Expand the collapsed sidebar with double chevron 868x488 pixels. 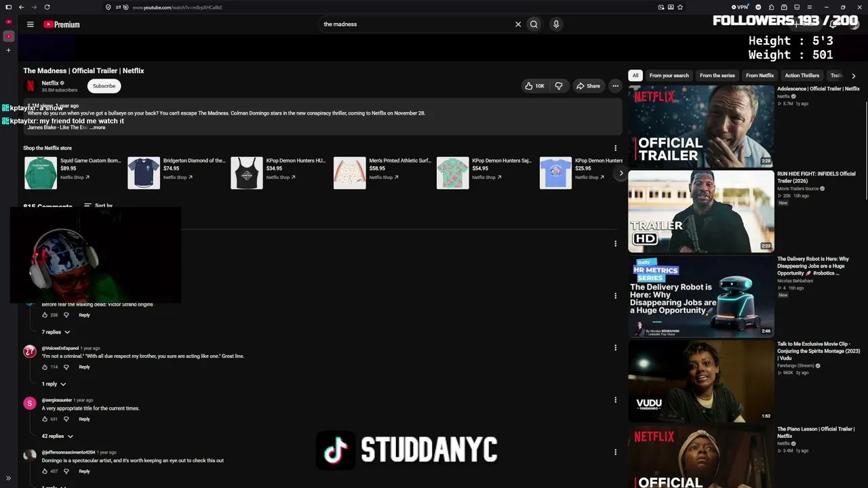coord(8,479)
